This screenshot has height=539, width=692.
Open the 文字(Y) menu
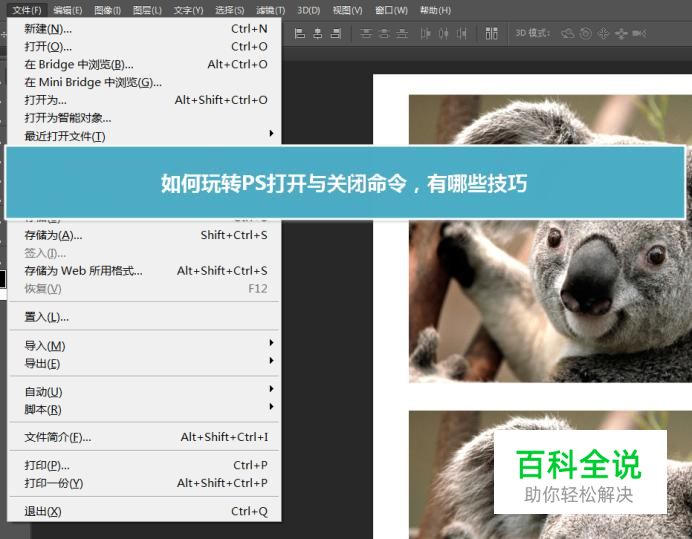tap(188, 10)
